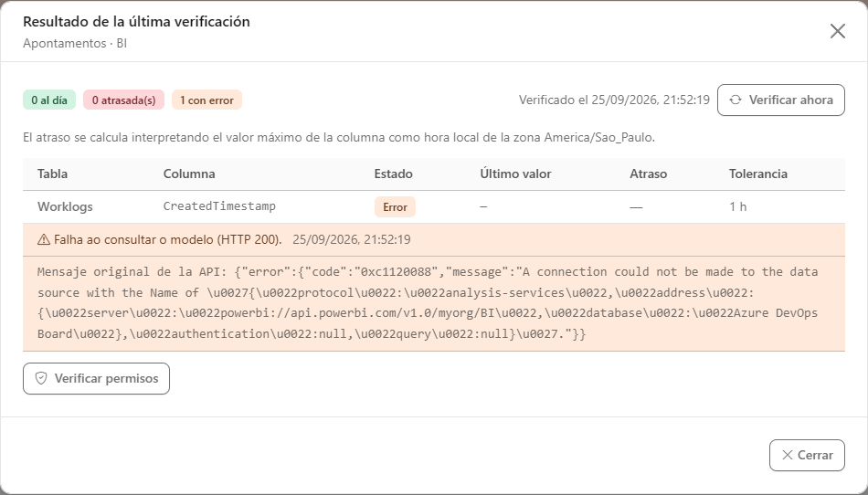868x495 pixels.
Task: Select the CreatedTimestamp column cell
Action: pos(220,206)
